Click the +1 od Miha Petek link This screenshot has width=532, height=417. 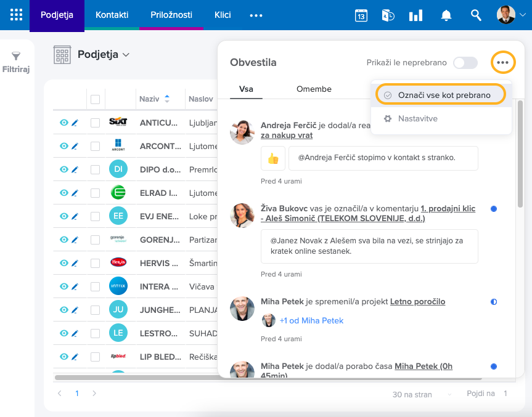click(311, 321)
